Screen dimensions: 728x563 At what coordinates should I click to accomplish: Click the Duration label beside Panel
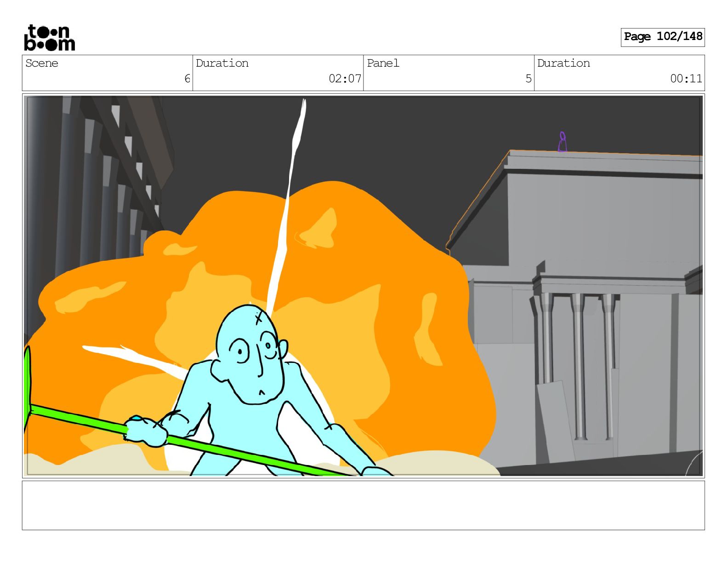pyautogui.click(x=563, y=63)
